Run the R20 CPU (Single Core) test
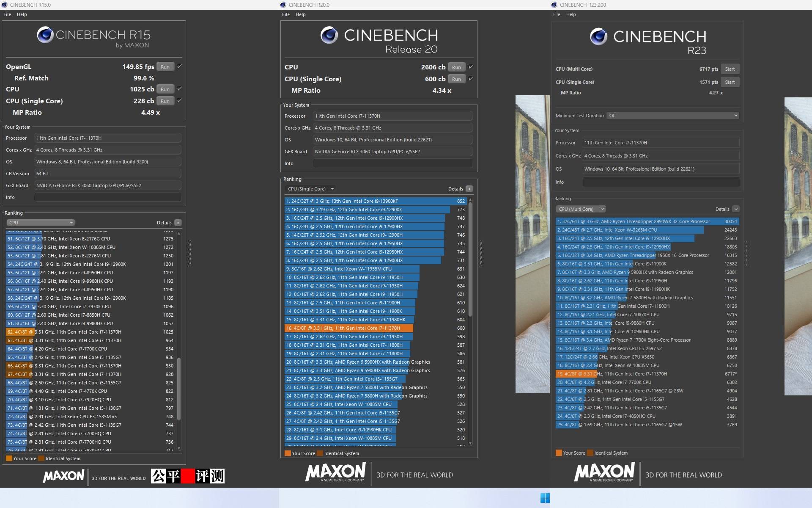The image size is (812, 508). tap(456, 79)
